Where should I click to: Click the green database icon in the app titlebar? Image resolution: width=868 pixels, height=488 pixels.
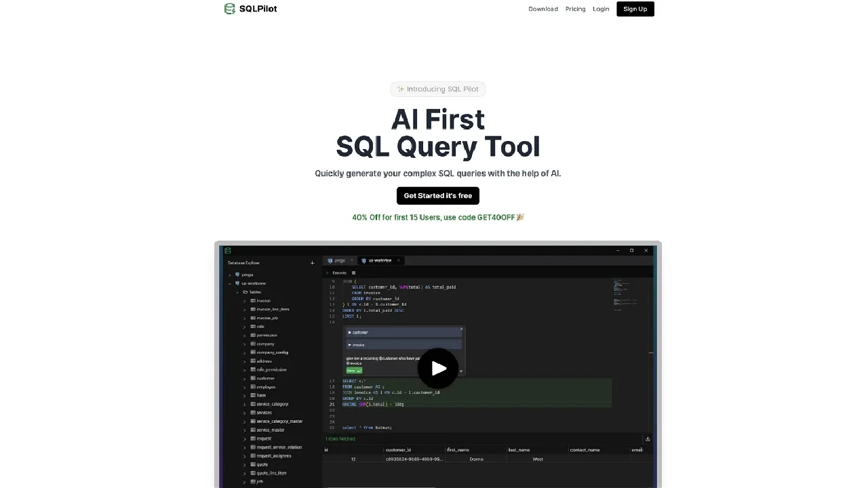pos(228,251)
